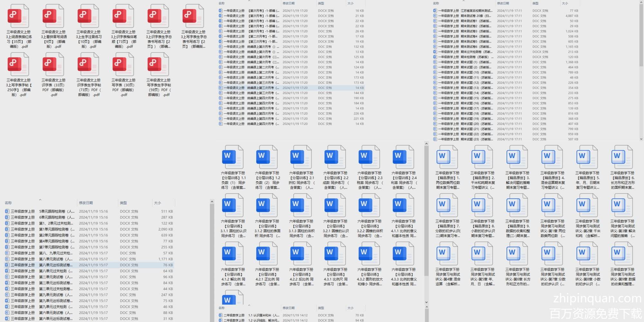The width and height of the screenshot is (644, 322).
Task: Click sort chevron above 二年级数学上册 list's 名称 column
Action: pos(249,305)
